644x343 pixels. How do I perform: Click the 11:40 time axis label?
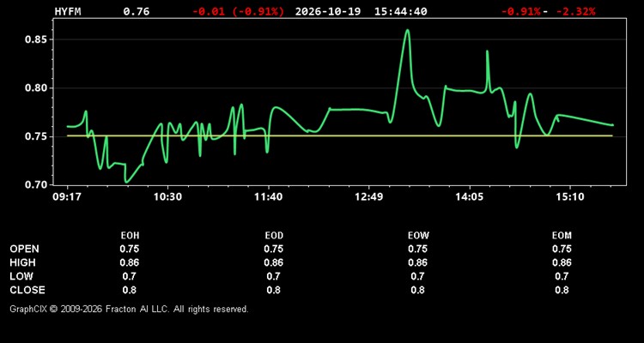[268, 197]
